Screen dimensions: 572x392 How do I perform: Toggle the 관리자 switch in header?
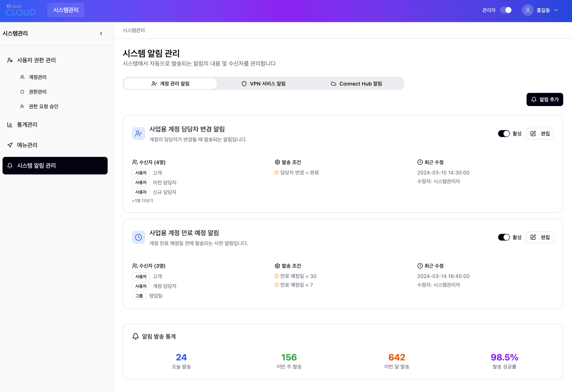[506, 10]
